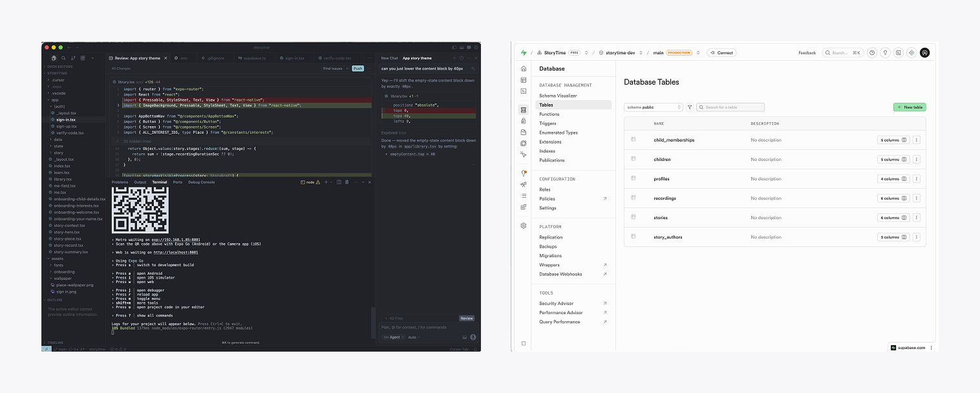980x393 pixels.
Task: Open Storage icon in Supabase sidebar
Action: pyautogui.click(x=524, y=132)
